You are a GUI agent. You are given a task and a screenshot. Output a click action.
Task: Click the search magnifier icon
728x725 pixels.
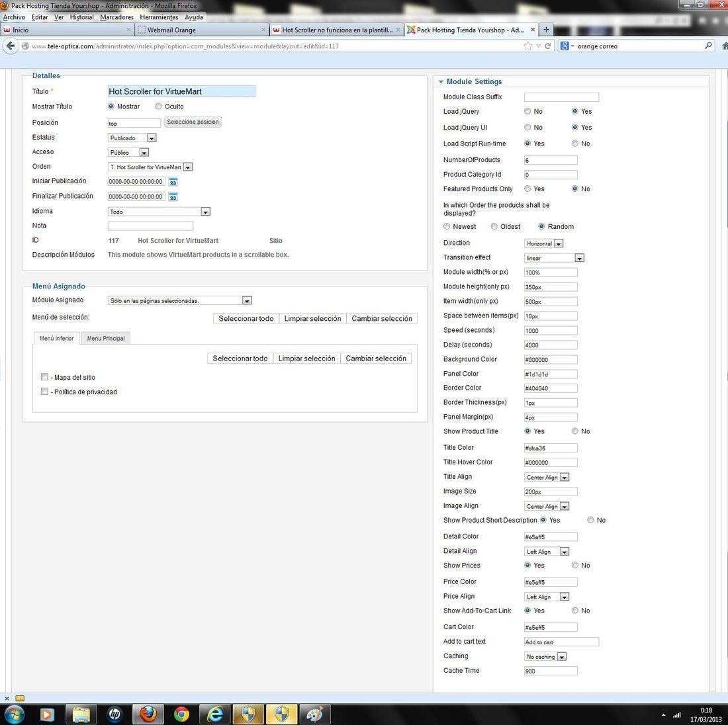pos(708,46)
